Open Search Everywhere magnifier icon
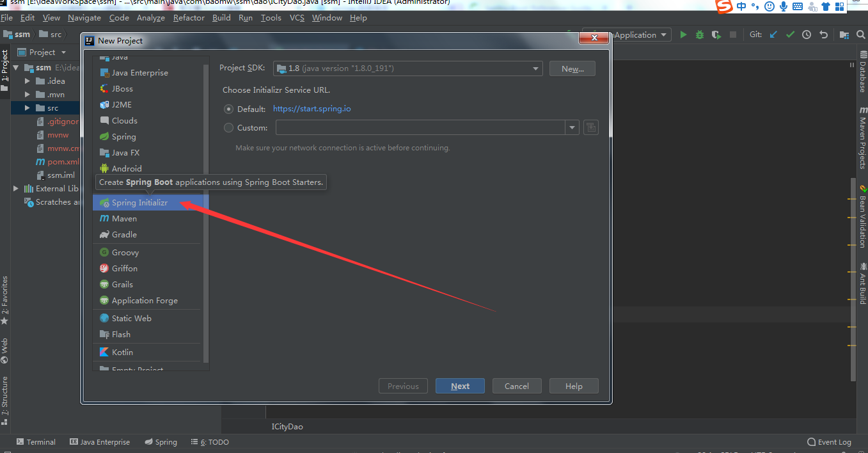Viewport: 868px width, 453px height. tap(860, 35)
